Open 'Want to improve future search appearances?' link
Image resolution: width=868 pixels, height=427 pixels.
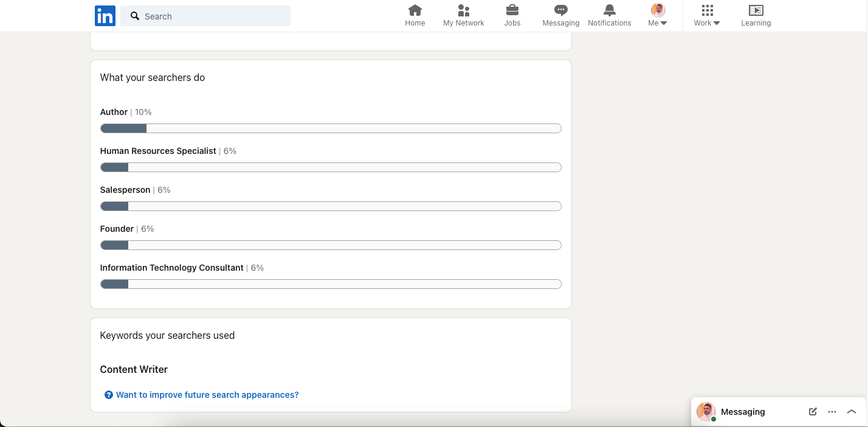(207, 395)
